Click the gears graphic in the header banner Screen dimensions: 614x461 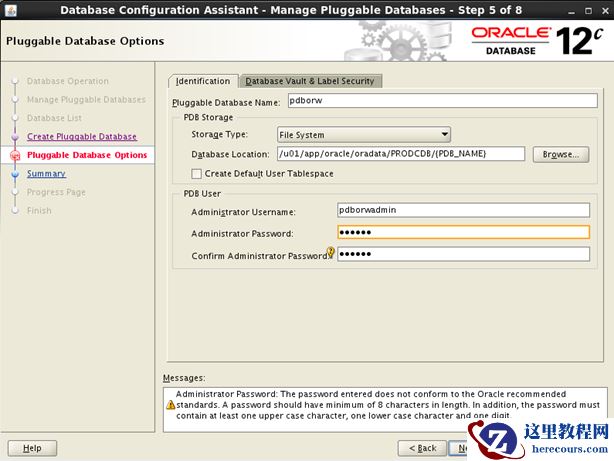pos(394,41)
